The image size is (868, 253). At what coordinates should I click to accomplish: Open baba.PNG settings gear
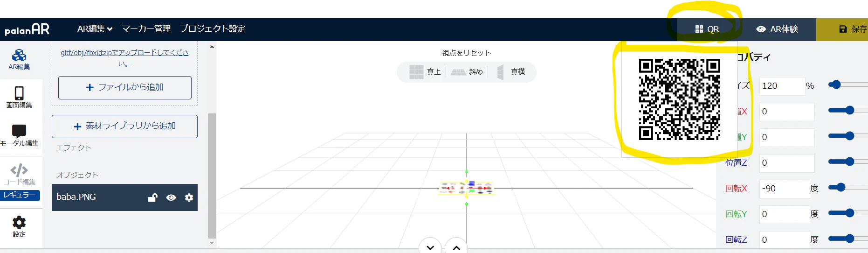tap(189, 197)
